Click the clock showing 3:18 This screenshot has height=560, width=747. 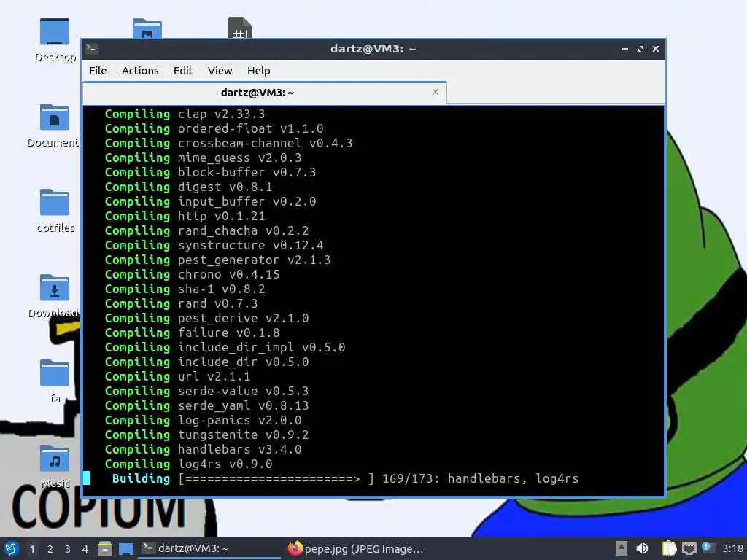pyautogui.click(x=732, y=548)
